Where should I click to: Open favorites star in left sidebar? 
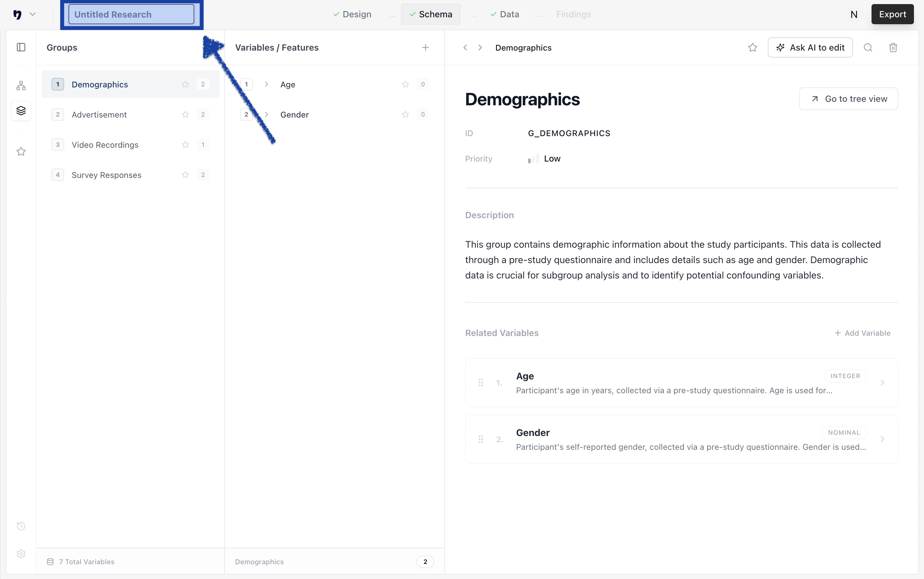pos(21,151)
